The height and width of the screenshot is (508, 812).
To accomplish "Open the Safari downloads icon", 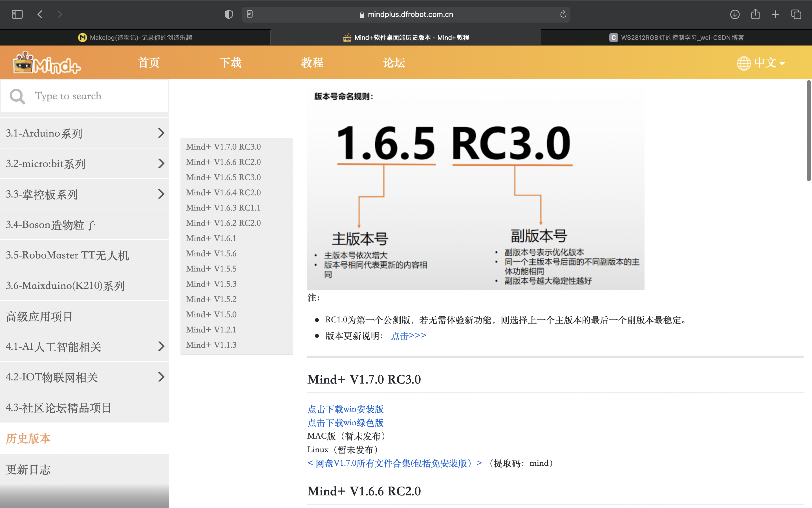I will [734, 14].
